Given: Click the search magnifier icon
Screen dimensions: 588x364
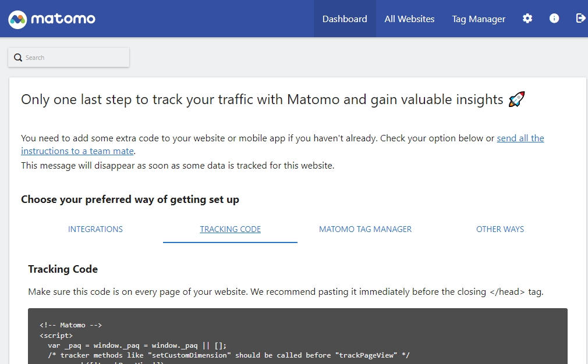Looking at the screenshot, I should 18,58.
